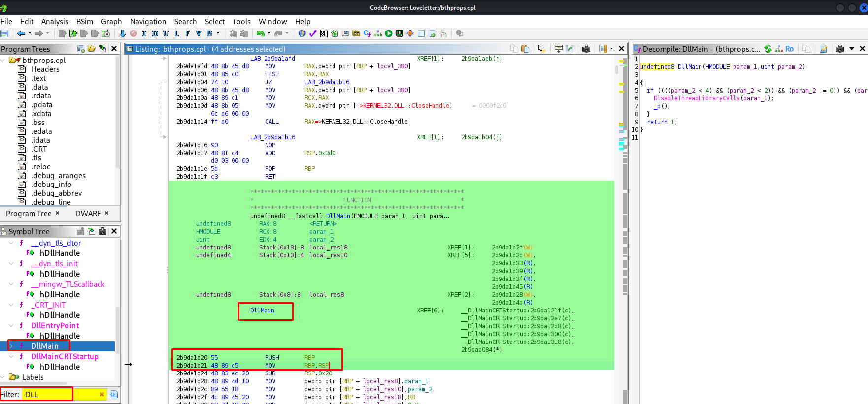Open the Analysis menu
Viewport: 868px width, 404px height.
pyautogui.click(x=55, y=21)
